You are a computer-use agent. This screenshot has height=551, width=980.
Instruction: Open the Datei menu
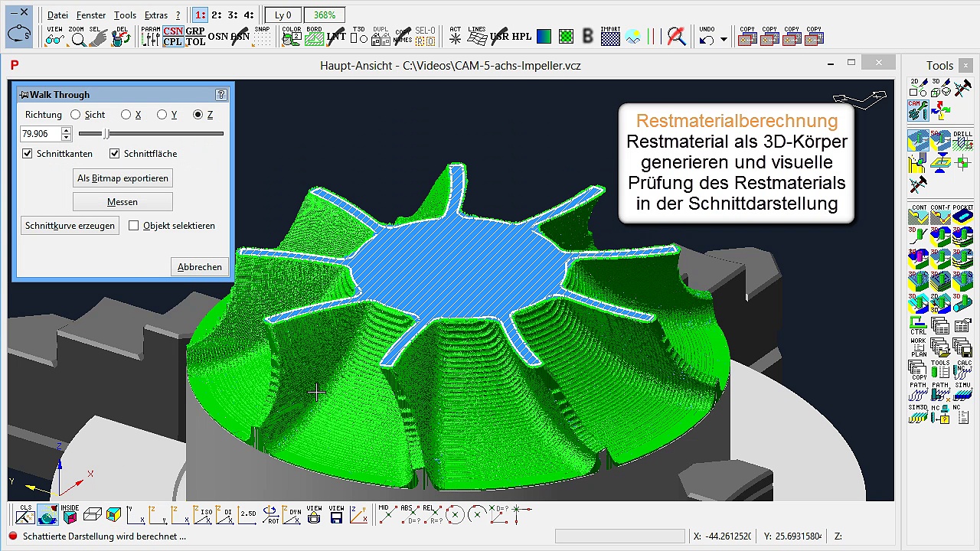pyautogui.click(x=57, y=15)
